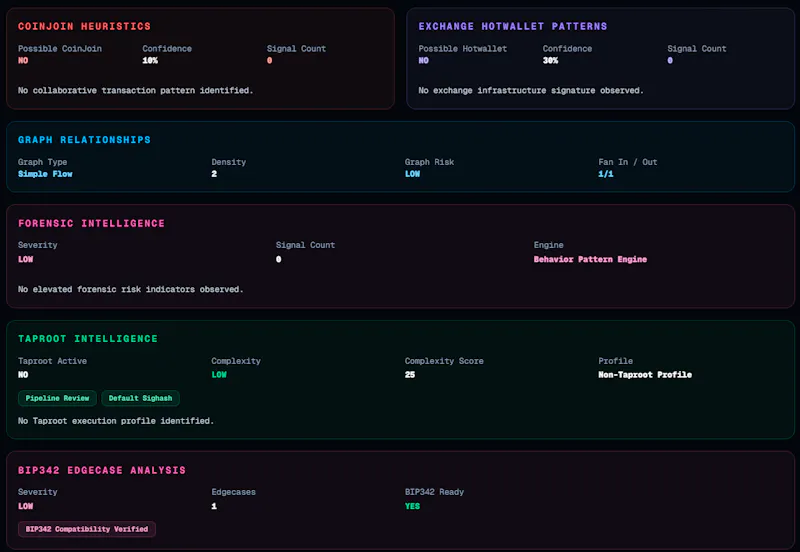Click the BIP342 Ready YES value
Screen dimensions: 800x552
[x=412, y=506]
